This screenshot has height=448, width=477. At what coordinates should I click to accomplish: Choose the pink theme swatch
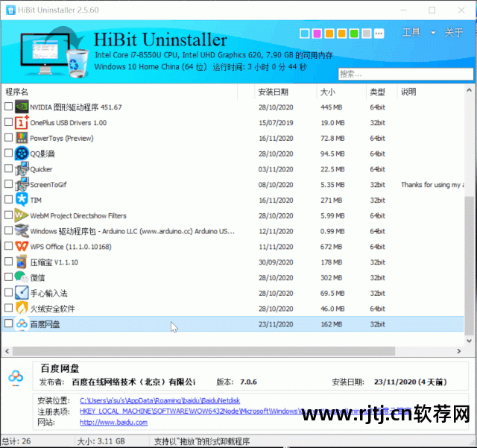(317, 34)
